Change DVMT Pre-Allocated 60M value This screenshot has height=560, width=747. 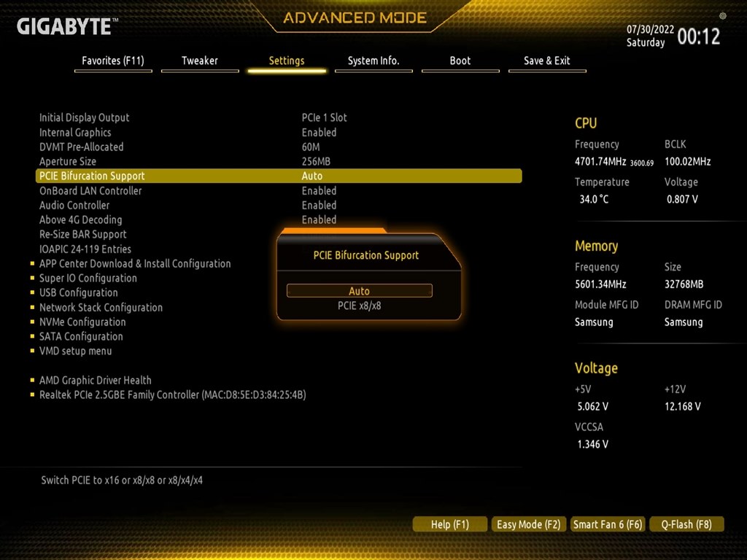pos(311,147)
